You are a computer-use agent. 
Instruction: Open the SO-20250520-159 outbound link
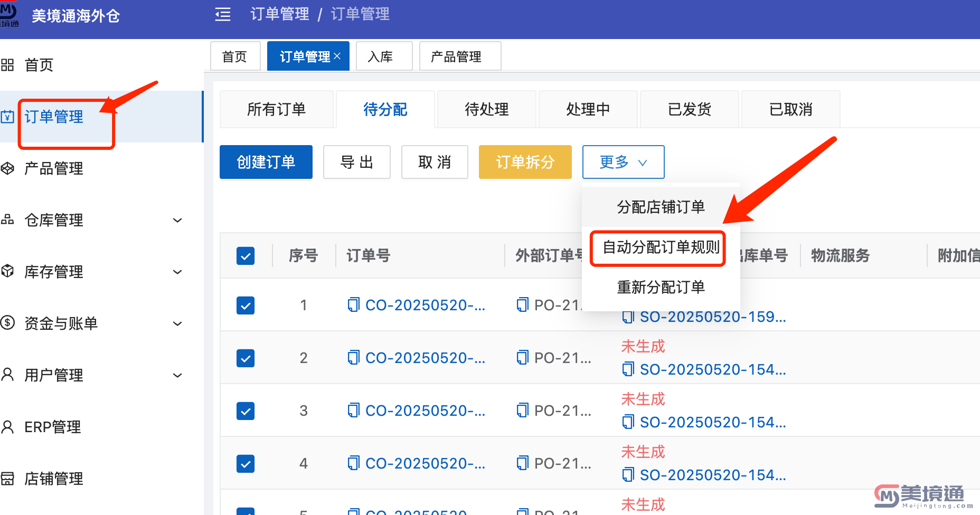[x=713, y=317]
